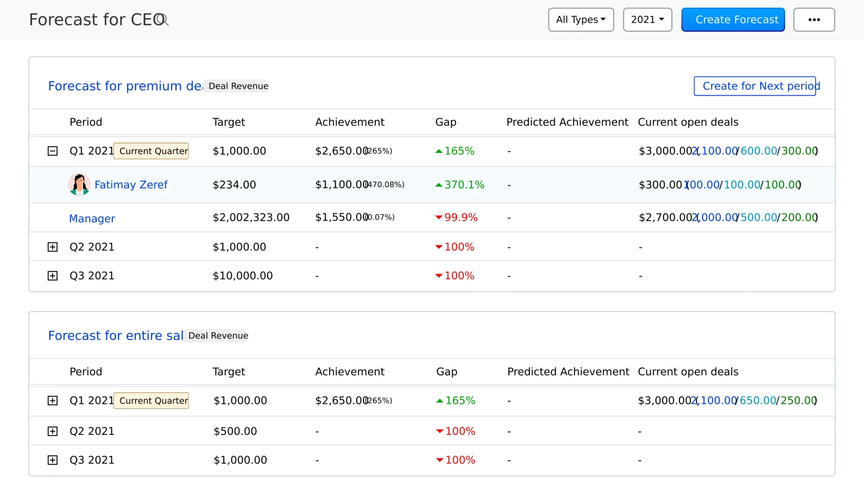Click the Current Quarter badge for Q1 2021
This screenshot has width=864, height=504.
[x=151, y=151]
